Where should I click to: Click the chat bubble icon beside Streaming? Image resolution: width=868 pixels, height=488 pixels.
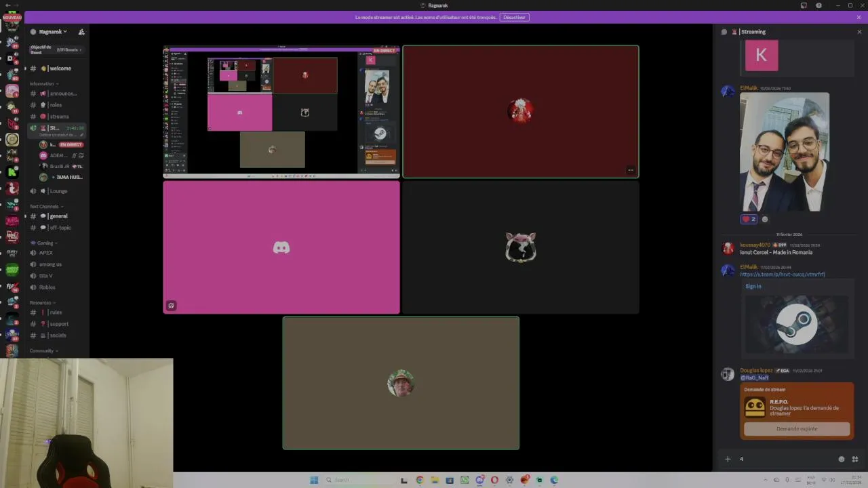[x=724, y=32]
